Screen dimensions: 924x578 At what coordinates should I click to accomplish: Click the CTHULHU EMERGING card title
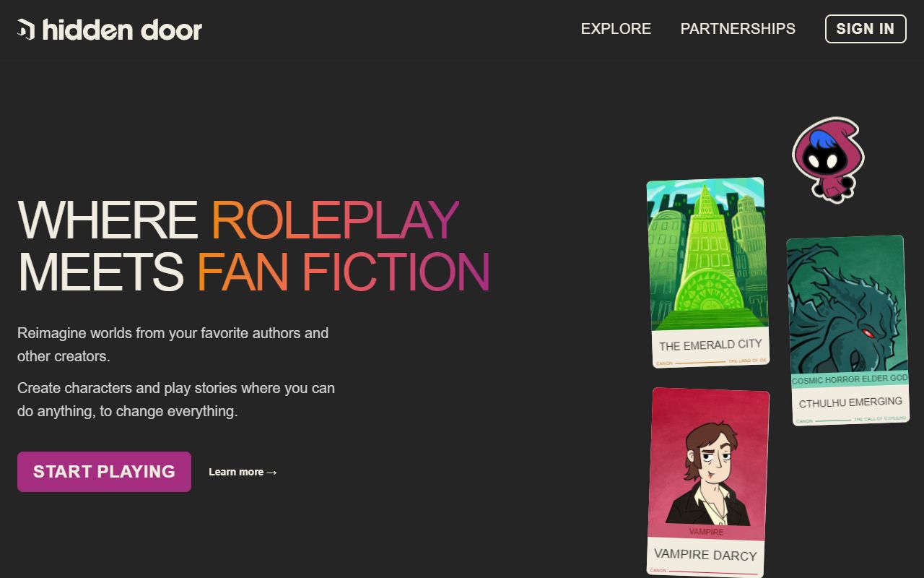coord(850,402)
